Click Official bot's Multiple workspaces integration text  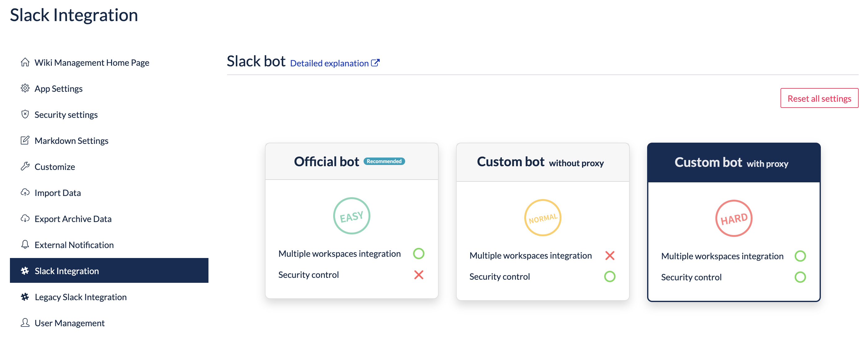tap(339, 254)
